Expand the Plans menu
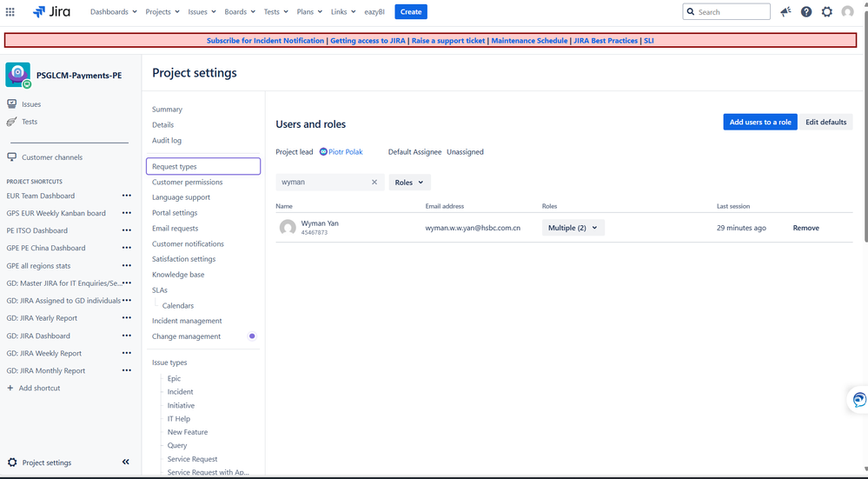868x479 pixels. 309,11
